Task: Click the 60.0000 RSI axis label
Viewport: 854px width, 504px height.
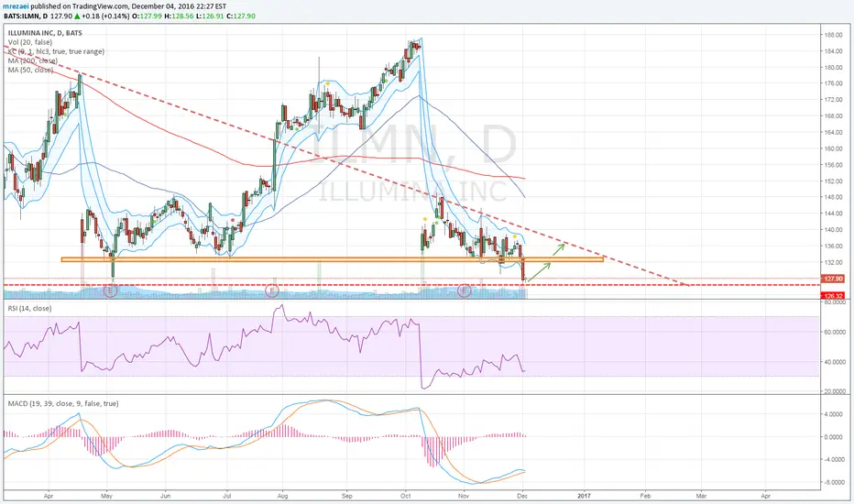Action: 834,332
